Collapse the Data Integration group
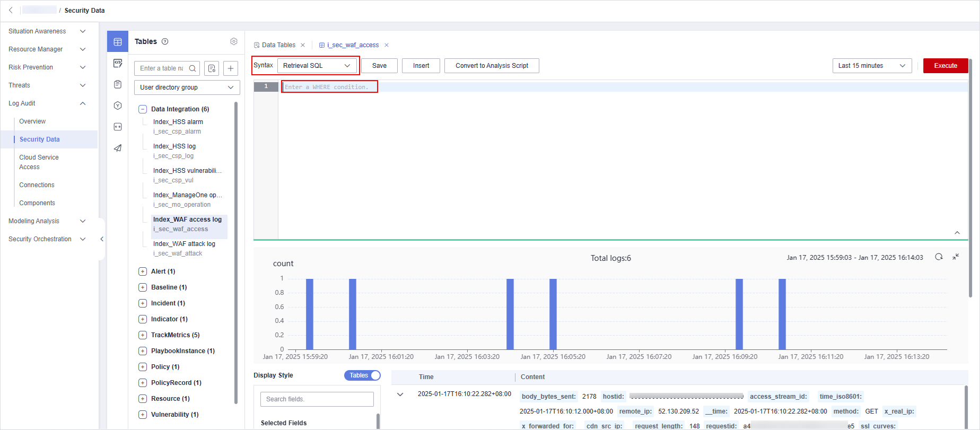Viewport: 980px width, 430px height. click(x=142, y=109)
